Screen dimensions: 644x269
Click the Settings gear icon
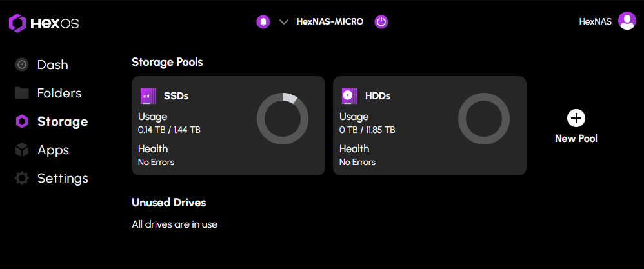tap(22, 178)
